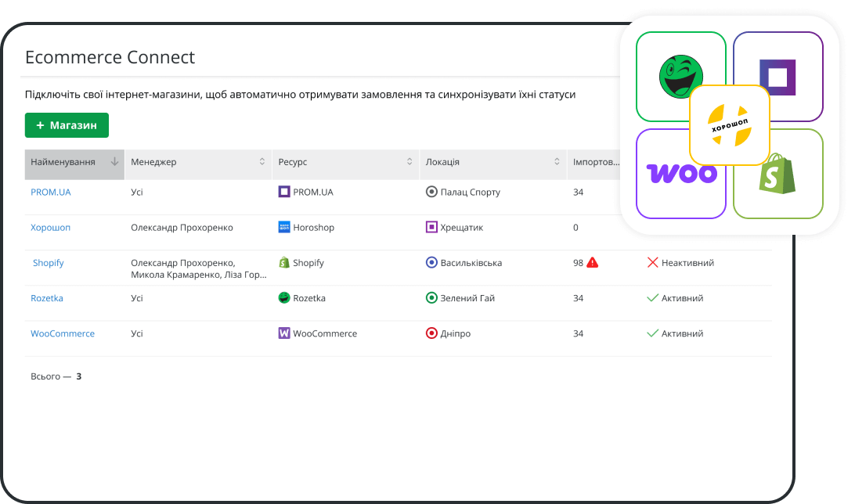Image resolution: width=855 pixels, height=504 pixels.
Task: Sort by the Найменування column arrow
Action: click(x=114, y=162)
